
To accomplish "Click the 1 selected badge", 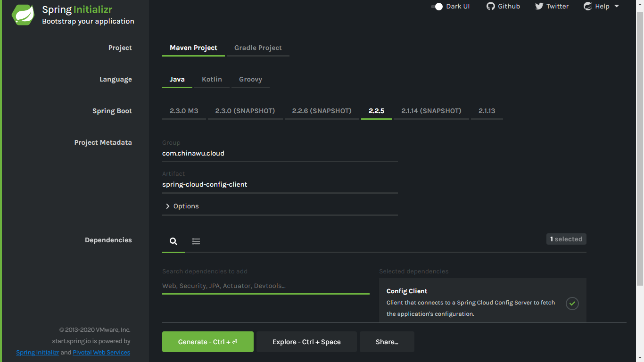I will coord(566,239).
